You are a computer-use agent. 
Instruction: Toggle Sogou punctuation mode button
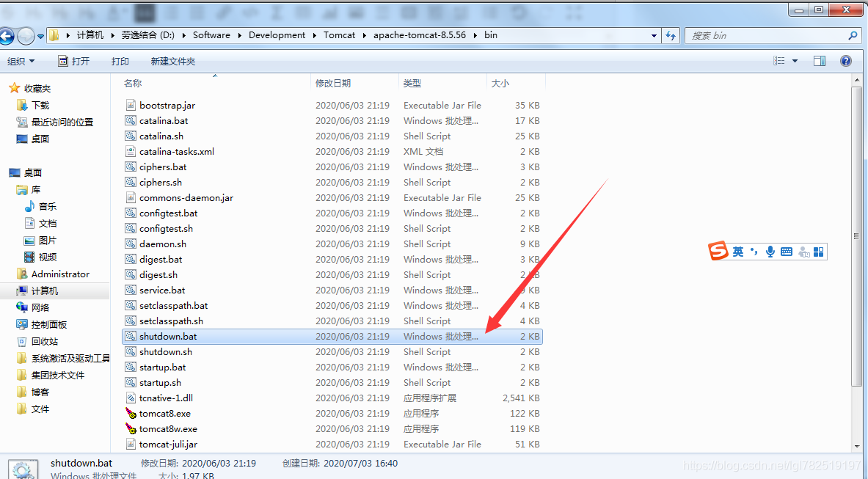[754, 252]
